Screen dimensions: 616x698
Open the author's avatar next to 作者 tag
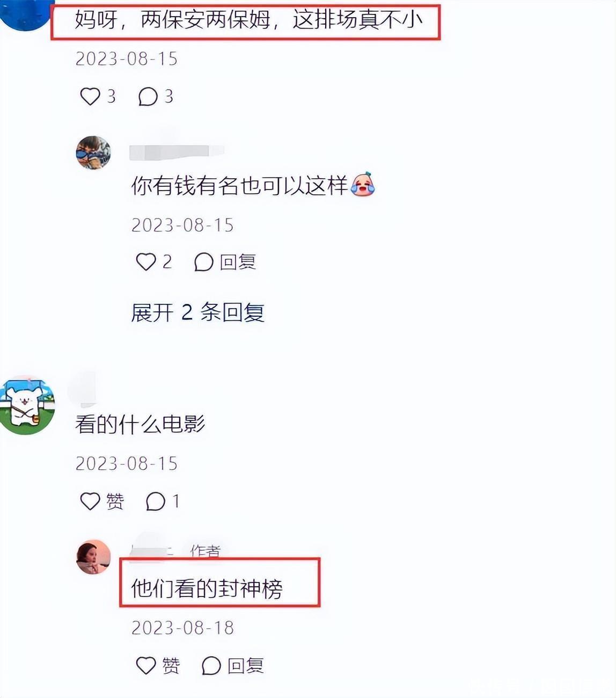tap(93, 557)
